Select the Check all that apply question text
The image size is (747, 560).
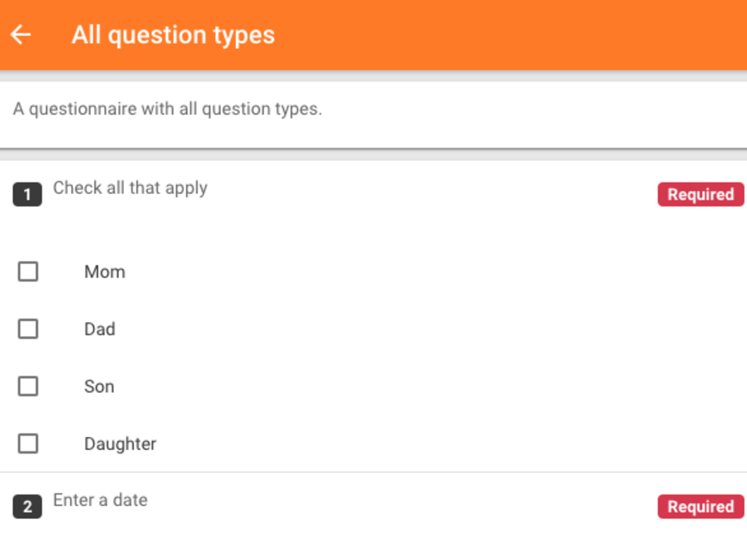[130, 187]
